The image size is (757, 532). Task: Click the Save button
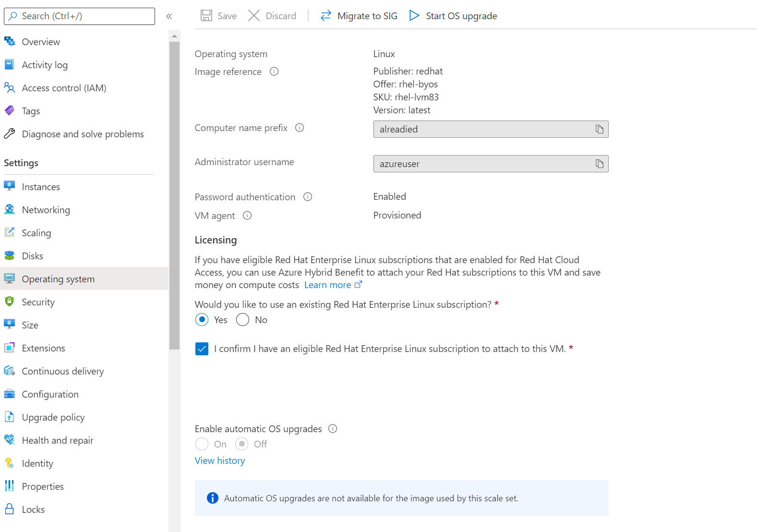(218, 16)
